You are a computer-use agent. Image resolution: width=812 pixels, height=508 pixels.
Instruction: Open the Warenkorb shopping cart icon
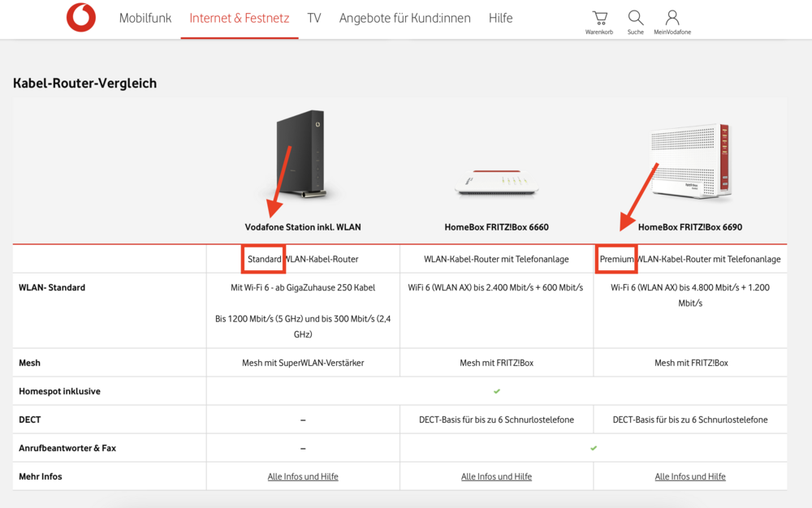pos(600,18)
